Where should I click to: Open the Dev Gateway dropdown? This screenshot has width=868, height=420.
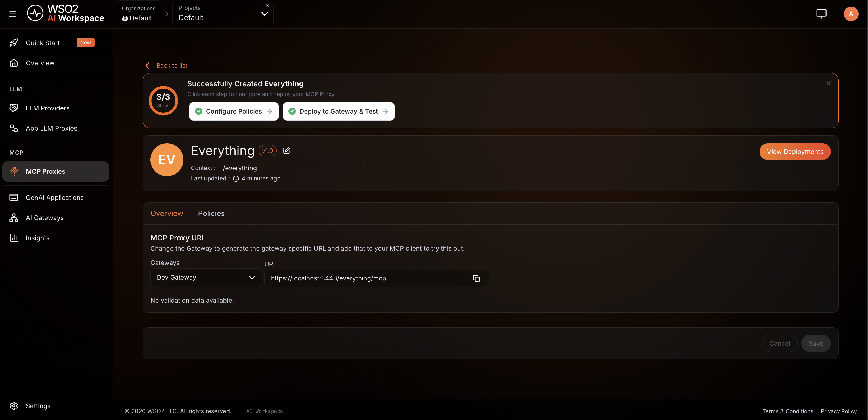point(206,278)
